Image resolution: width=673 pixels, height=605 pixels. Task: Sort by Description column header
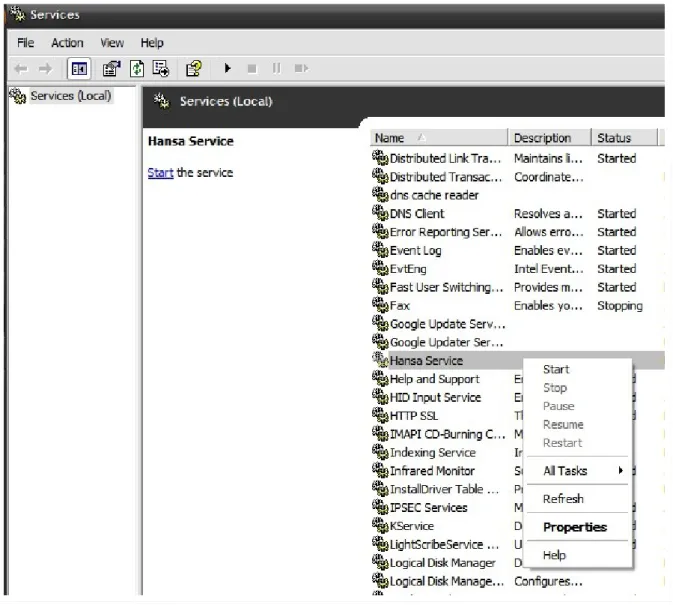(x=549, y=138)
